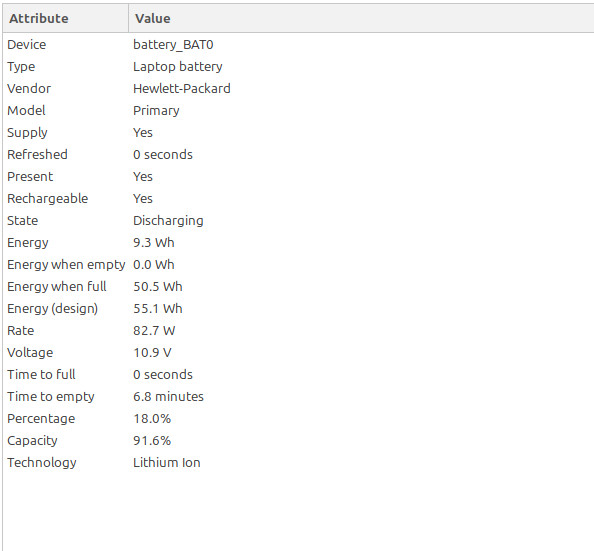Click the Energy (design) row

(x=299, y=308)
